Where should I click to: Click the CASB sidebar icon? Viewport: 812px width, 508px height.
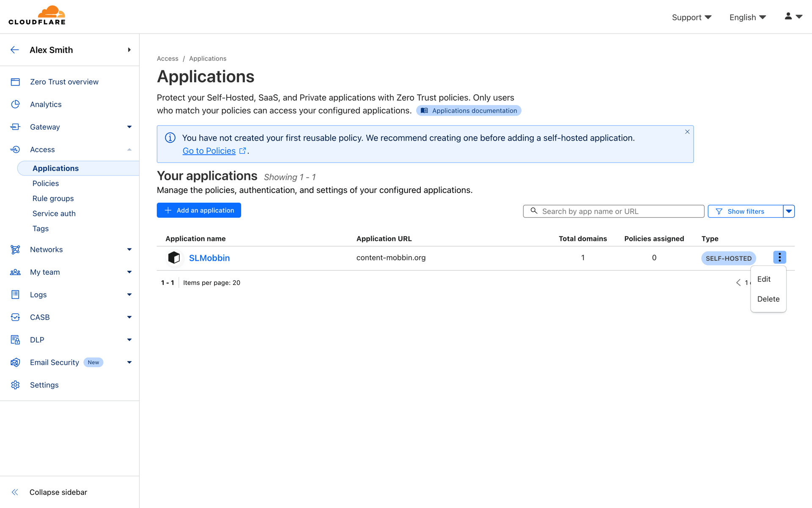[x=15, y=317]
